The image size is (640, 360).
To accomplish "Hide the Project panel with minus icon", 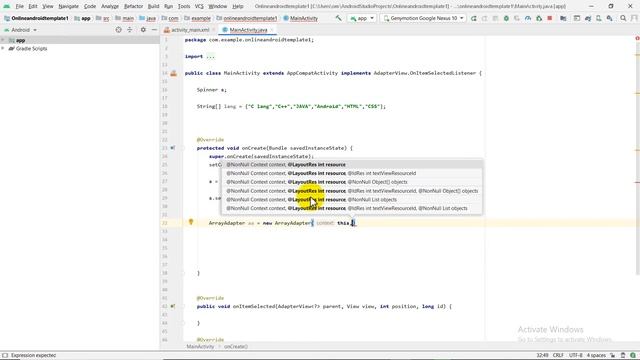I will point(154,30).
